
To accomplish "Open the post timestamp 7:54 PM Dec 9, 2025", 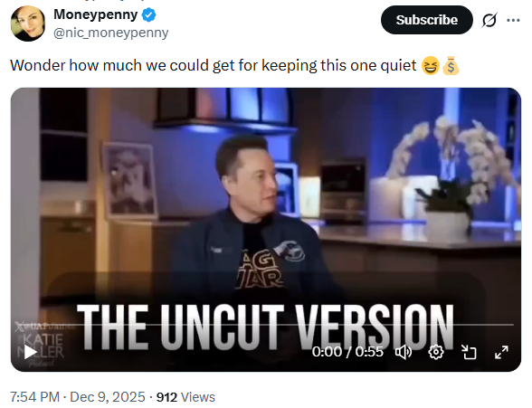I will (78, 397).
